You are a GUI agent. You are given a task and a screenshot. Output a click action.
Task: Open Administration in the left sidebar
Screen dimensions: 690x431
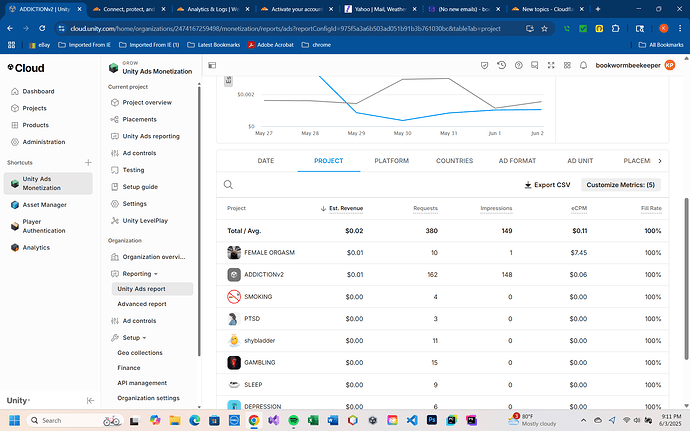[38, 142]
